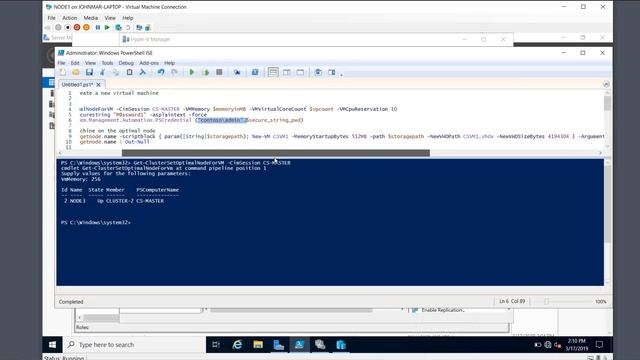Collapse the script pane with the chevron button

[x=606, y=84]
